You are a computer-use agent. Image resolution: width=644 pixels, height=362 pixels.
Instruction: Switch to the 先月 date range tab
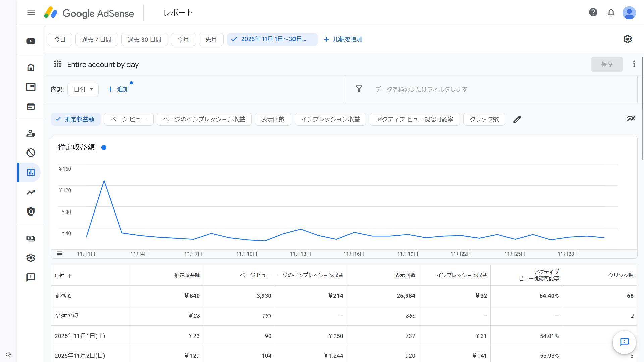[x=211, y=39]
